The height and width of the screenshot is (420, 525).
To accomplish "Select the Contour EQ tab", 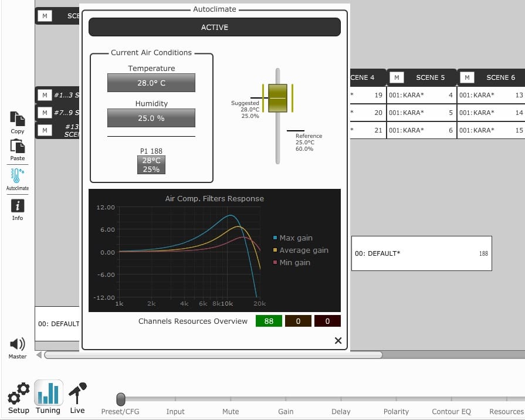I will (x=451, y=411).
